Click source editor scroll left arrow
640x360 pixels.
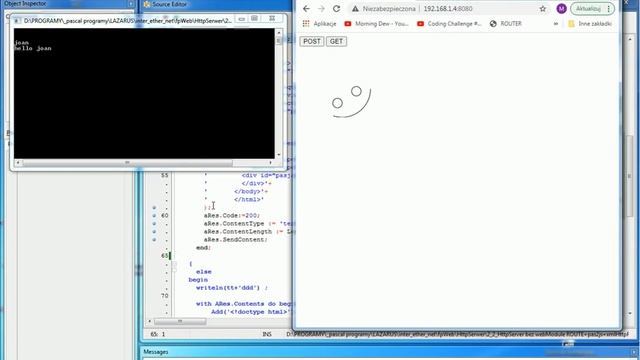[149, 322]
